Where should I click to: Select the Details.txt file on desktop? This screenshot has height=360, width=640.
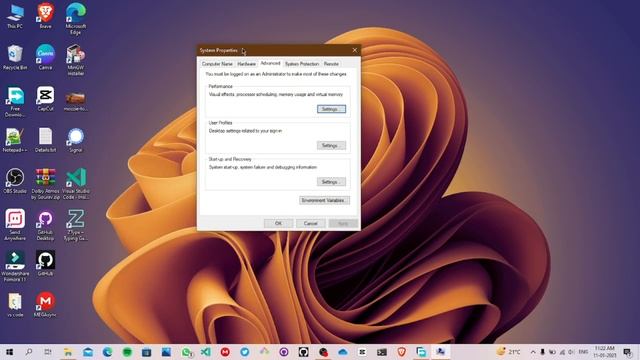tap(45, 140)
